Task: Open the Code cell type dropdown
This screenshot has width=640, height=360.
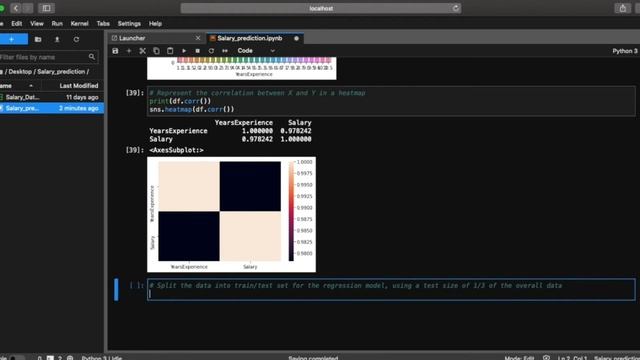Action: (256, 51)
